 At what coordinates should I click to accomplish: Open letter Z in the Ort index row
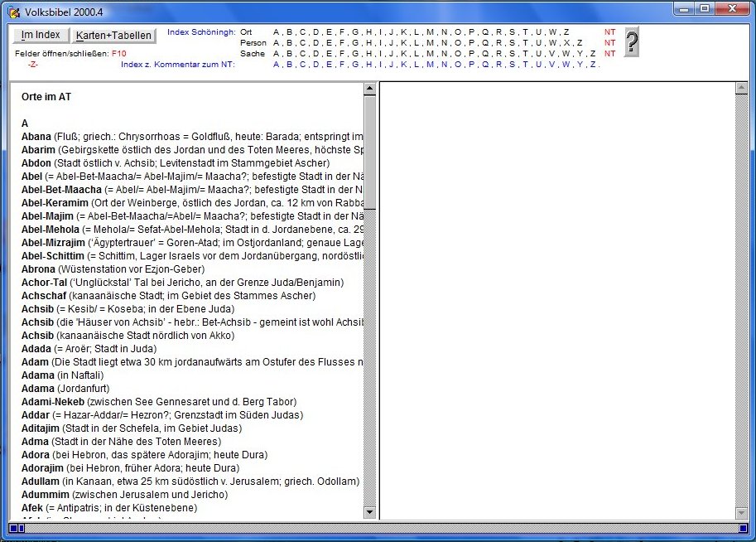(x=566, y=31)
